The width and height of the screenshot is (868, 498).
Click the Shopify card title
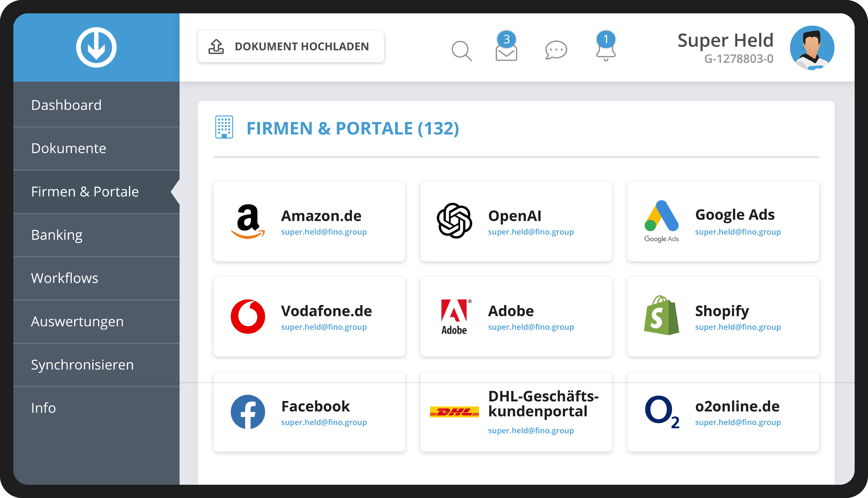coord(722,312)
